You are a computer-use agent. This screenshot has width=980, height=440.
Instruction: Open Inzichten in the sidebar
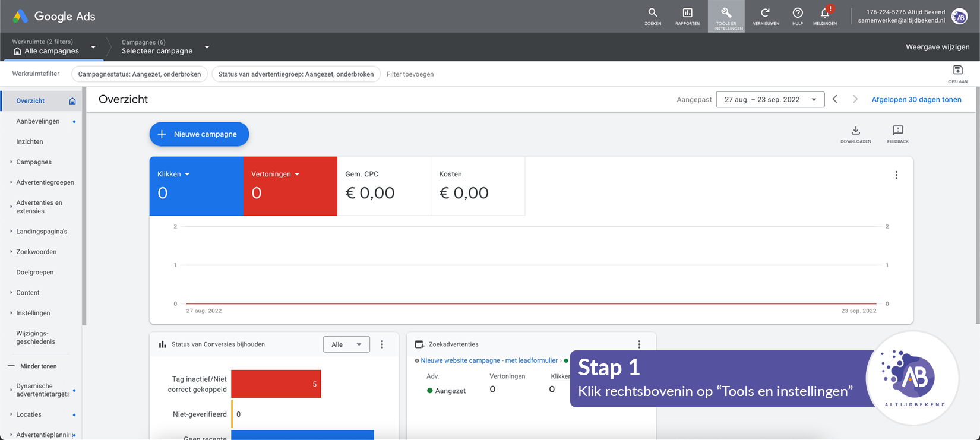30,142
